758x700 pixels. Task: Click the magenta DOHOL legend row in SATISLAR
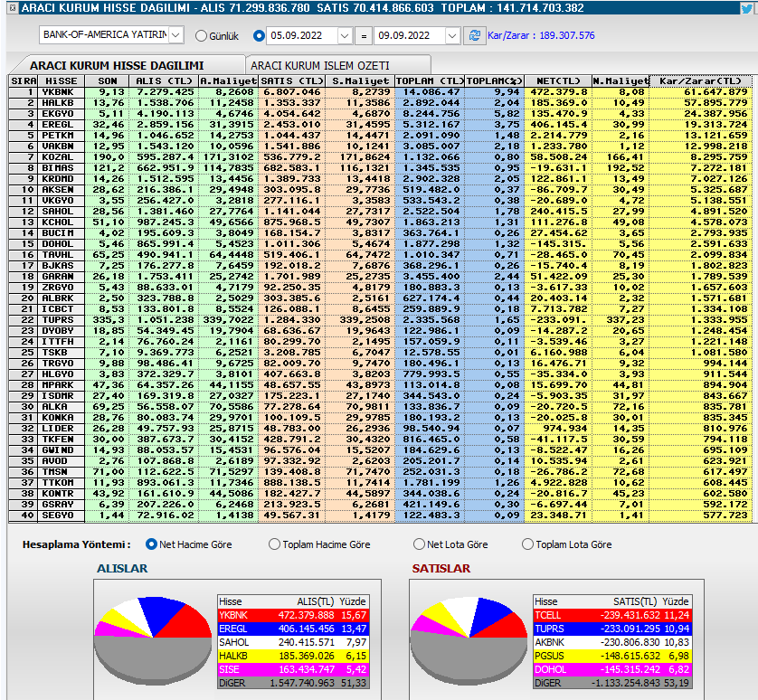pos(612,669)
